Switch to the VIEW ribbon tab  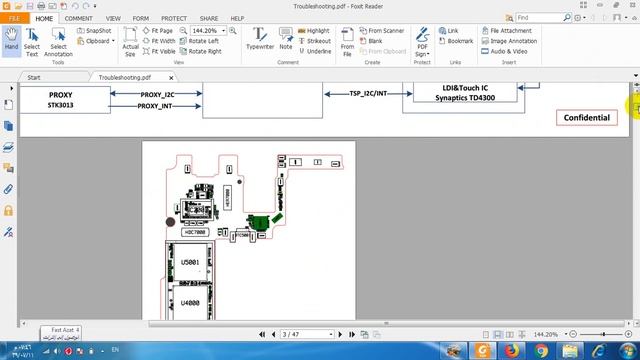(113, 18)
